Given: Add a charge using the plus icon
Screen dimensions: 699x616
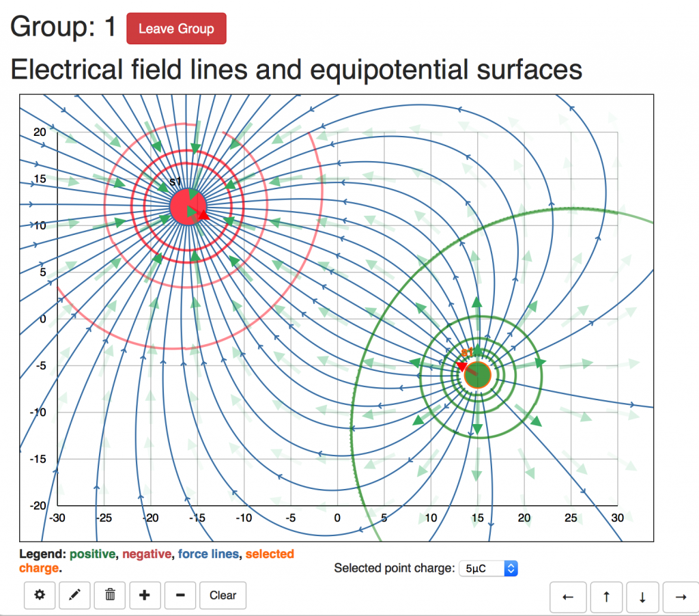Looking at the screenshot, I should coord(145,595).
